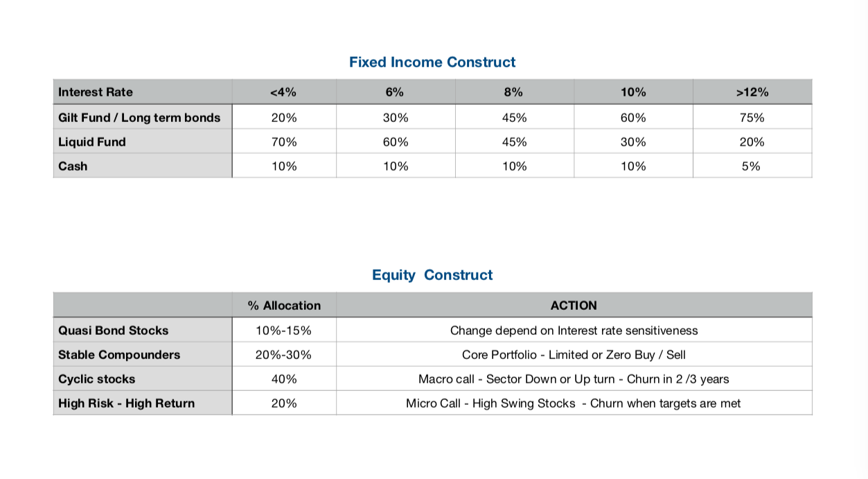This screenshot has height=479, width=868.
Task: Click the Cash row label
Action: pyautogui.click(x=73, y=166)
